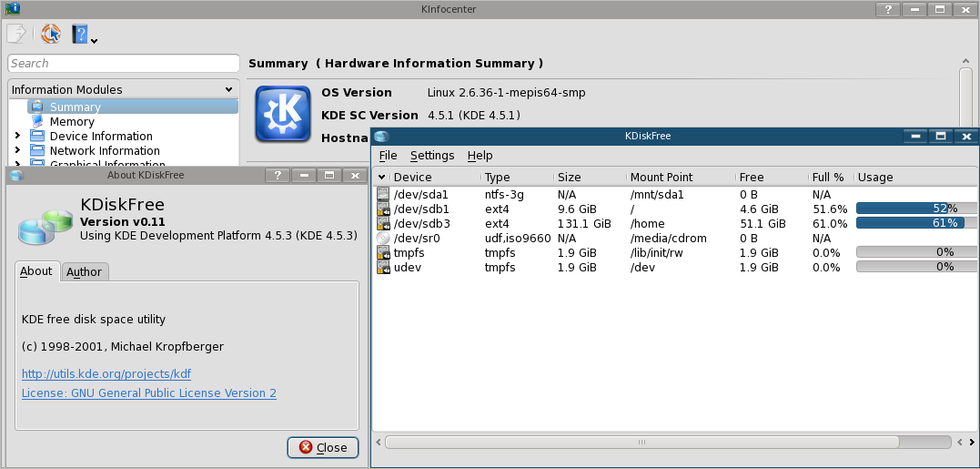Image resolution: width=980 pixels, height=469 pixels.
Task: Open the Settings menu in KDiskFree
Action: (x=432, y=155)
